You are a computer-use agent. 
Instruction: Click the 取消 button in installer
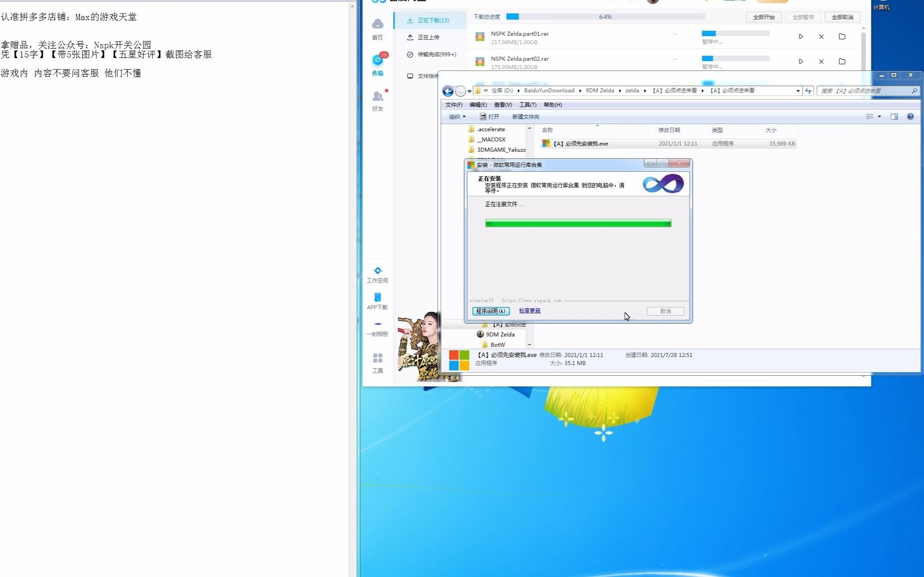(665, 311)
